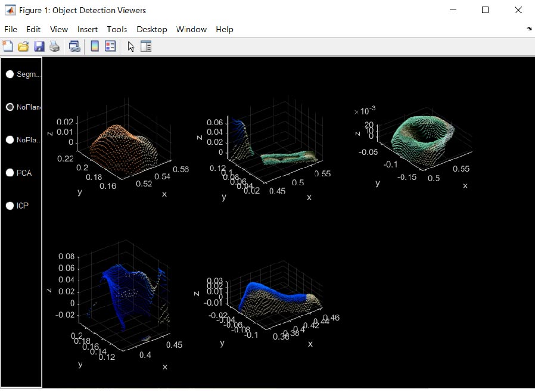This screenshot has height=392, width=535.
Task: Insert a colorbar from the toolbar
Action: 94,46
